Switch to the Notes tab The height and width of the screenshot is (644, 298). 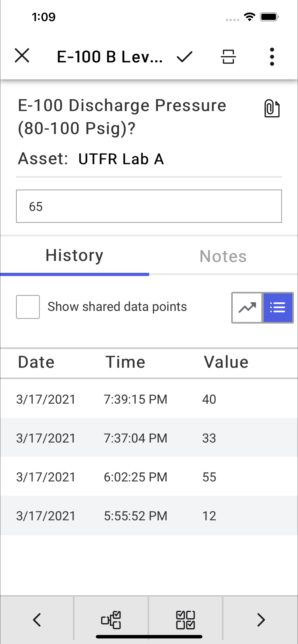click(x=223, y=256)
